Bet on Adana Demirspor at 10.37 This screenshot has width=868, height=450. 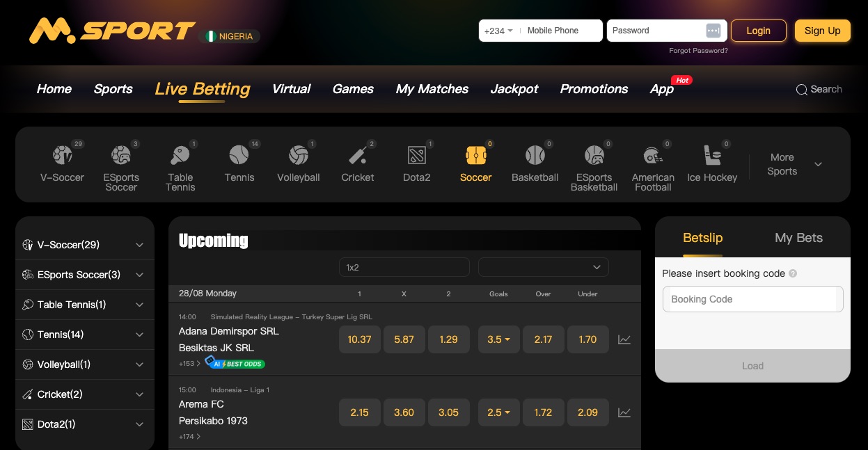click(x=359, y=339)
